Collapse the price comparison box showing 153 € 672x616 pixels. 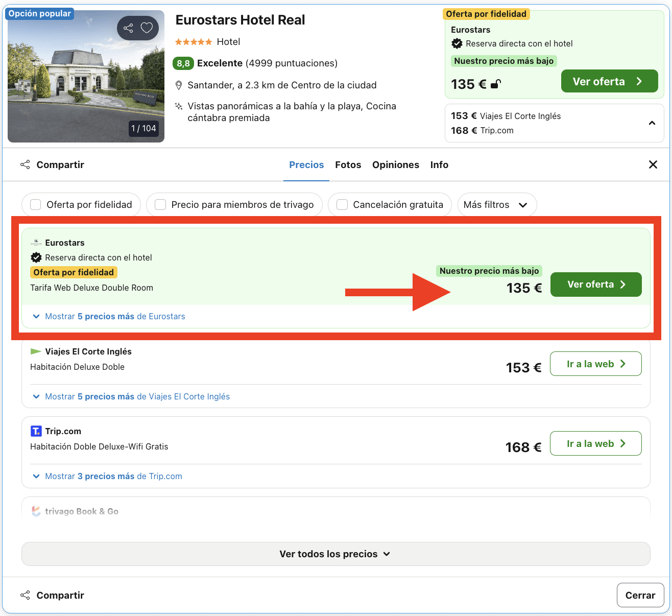click(652, 123)
